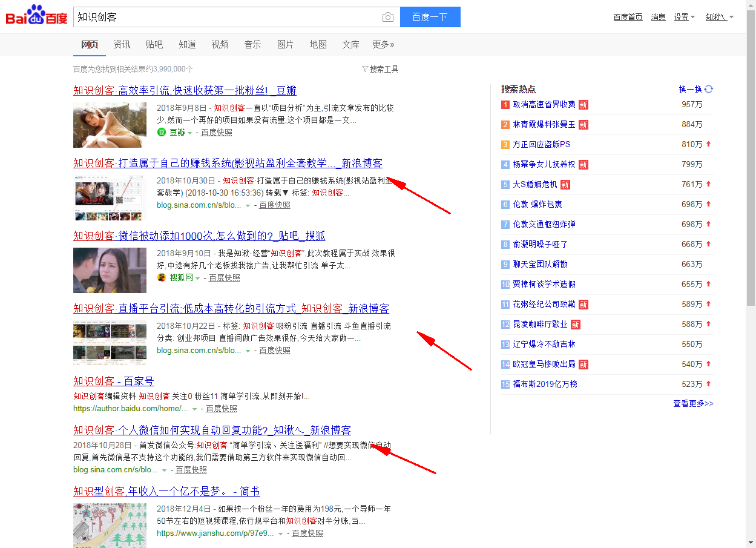Click the green 豆瓣 source icon
756x548 pixels.
[x=162, y=132]
